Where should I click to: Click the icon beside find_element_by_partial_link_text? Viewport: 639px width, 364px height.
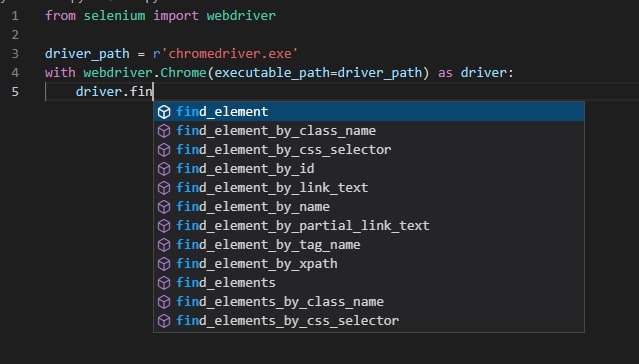click(164, 226)
